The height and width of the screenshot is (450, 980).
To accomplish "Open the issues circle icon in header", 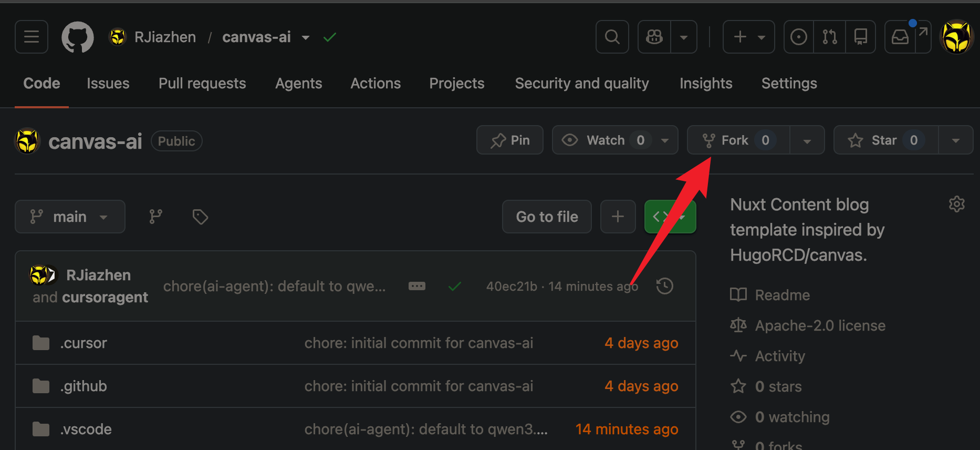I will click(799, 37).
